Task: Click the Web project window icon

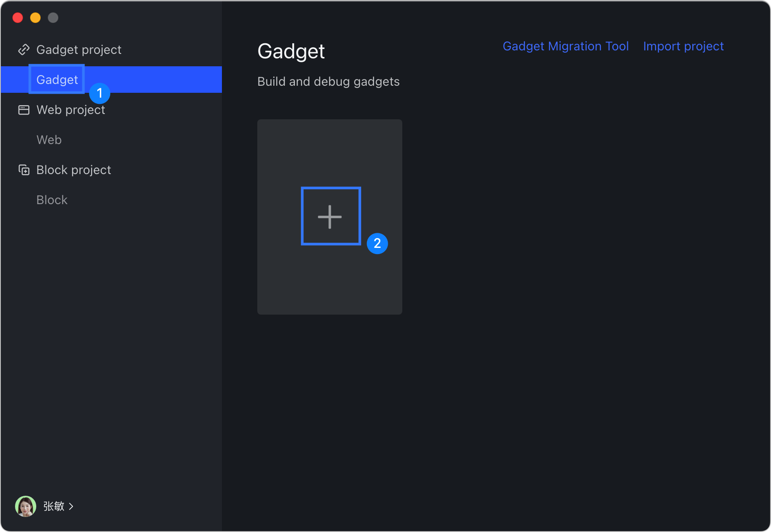Action: (x=24, y=110)
